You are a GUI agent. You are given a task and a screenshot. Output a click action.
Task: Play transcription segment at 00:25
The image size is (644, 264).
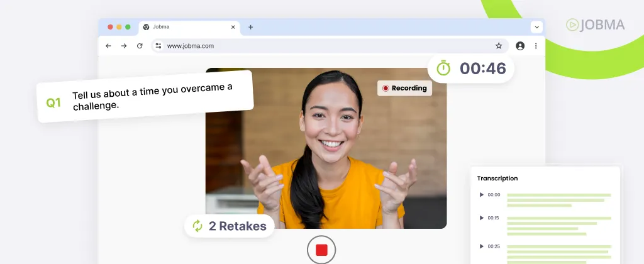(482, 246)
